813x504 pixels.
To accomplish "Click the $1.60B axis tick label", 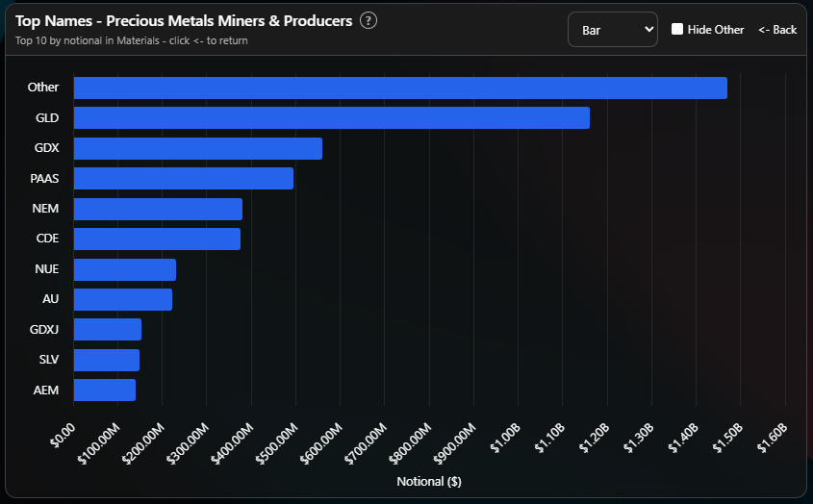I will point(772,439).
